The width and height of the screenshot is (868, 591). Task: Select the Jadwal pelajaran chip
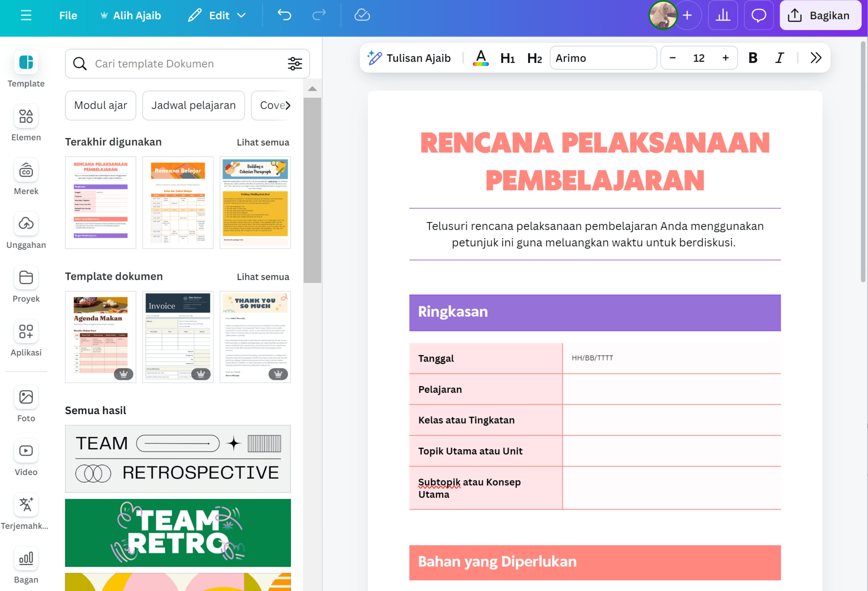(x=194, y=105)
